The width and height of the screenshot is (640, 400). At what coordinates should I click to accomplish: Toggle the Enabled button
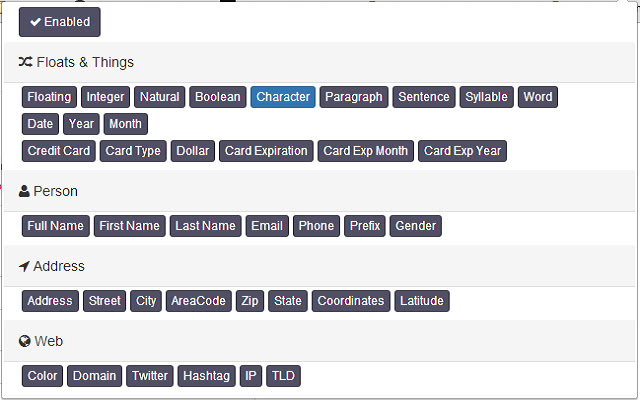tap(60, 22)
